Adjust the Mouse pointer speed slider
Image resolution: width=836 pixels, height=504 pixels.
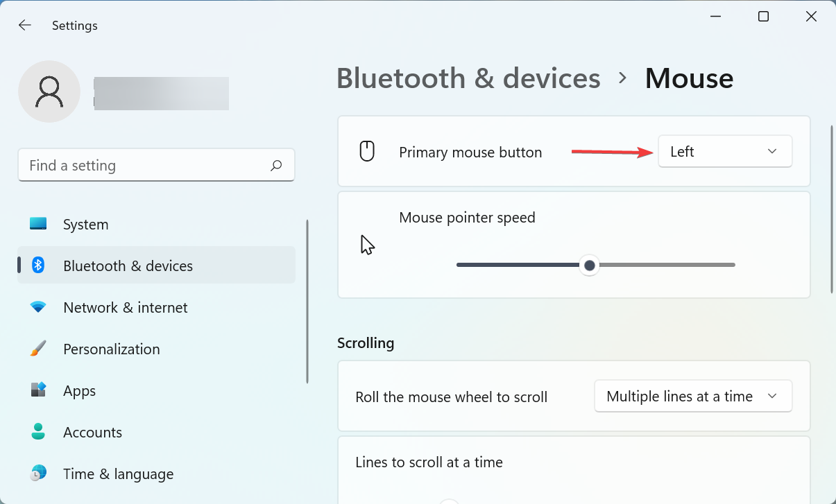coord(589,265)
